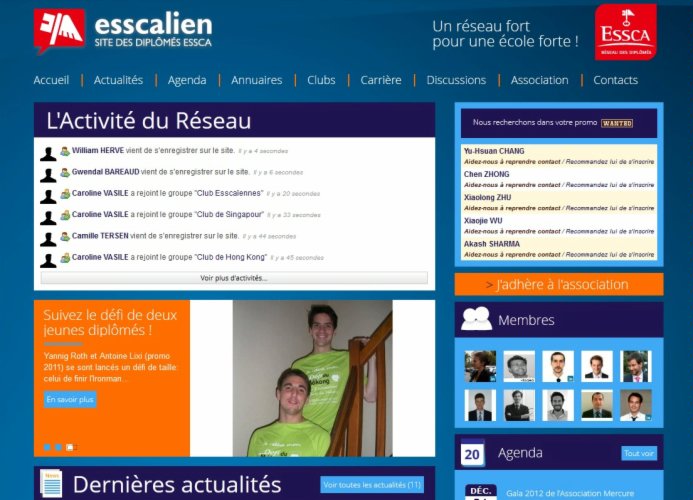Image resolution: width=693 pixels, height=500 pixels.
Task: Click the calendar icon in Agenda header
Action: (473, 454)
